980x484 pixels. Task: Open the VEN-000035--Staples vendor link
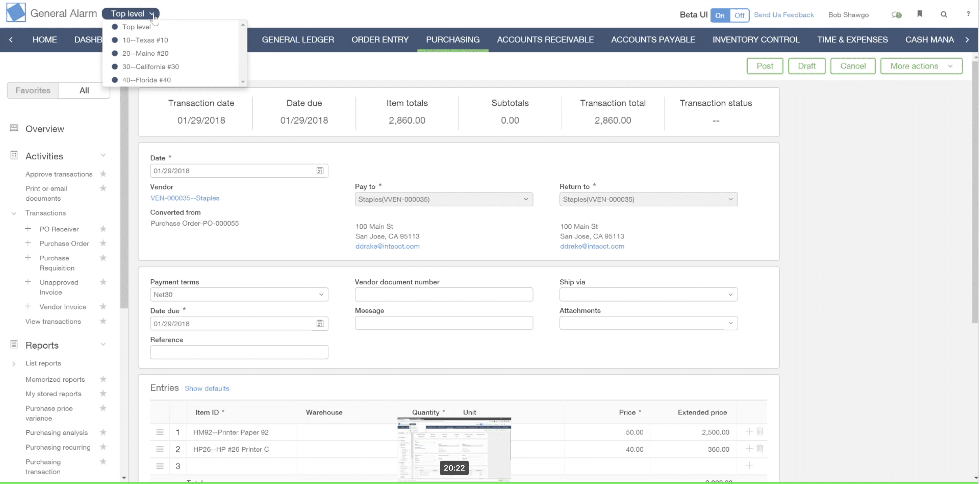(185, 198)
